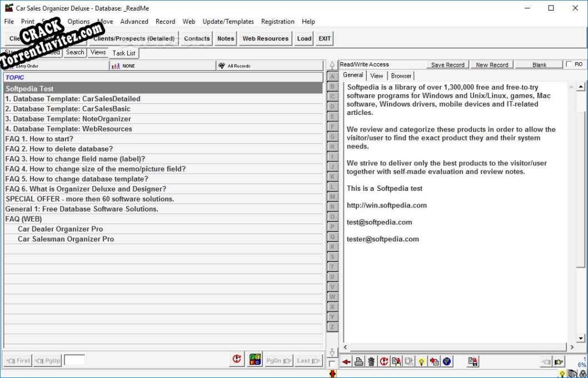Open the globe web icon in the record toolbar

pyautogui.click(x=447, y=361)
